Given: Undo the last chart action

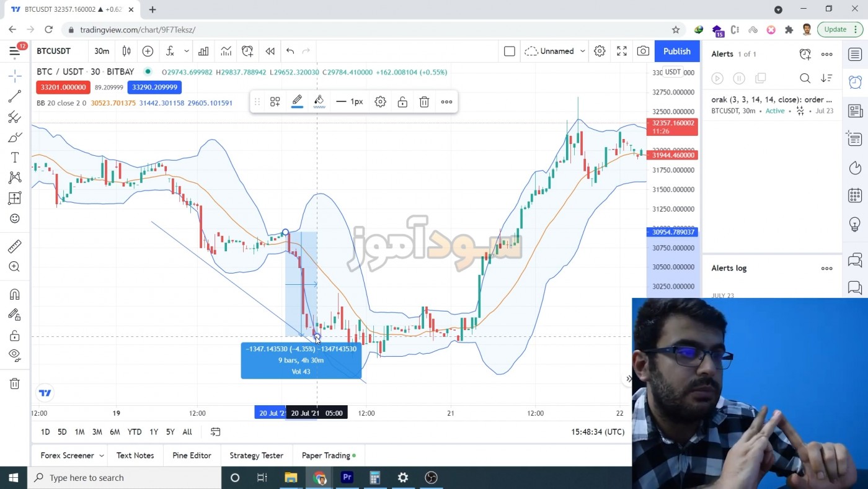Looking at the screenshot, I should [290, 52].
